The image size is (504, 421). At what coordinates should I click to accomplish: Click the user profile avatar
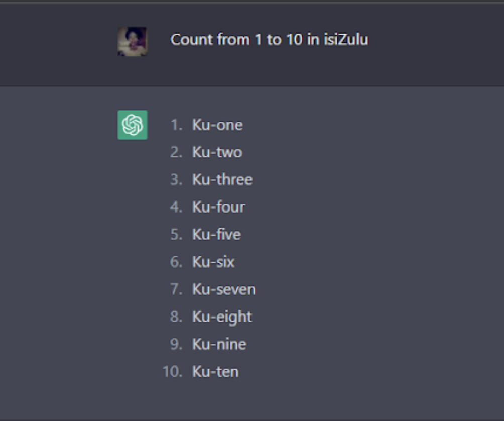[x=133, y=41]
